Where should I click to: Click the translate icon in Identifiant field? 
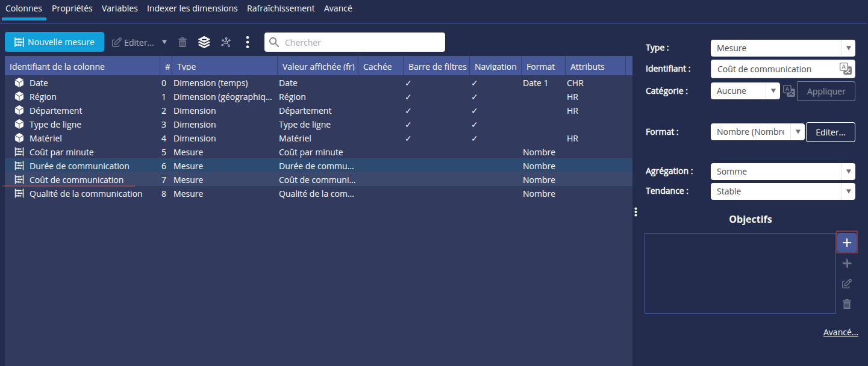pyautogui.click(x=846, y=69)
